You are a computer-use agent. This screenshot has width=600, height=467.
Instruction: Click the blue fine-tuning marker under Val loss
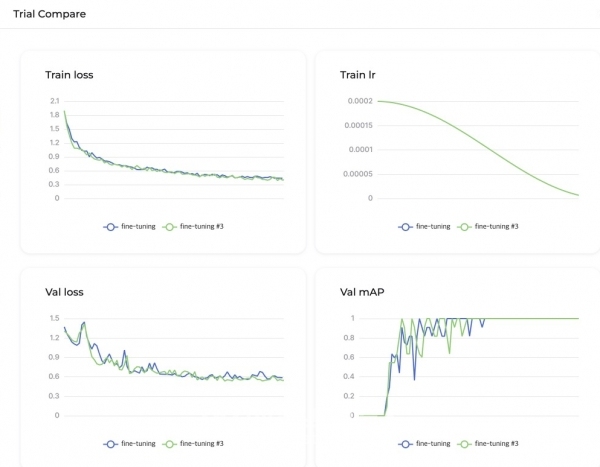(x=110, y=443)
